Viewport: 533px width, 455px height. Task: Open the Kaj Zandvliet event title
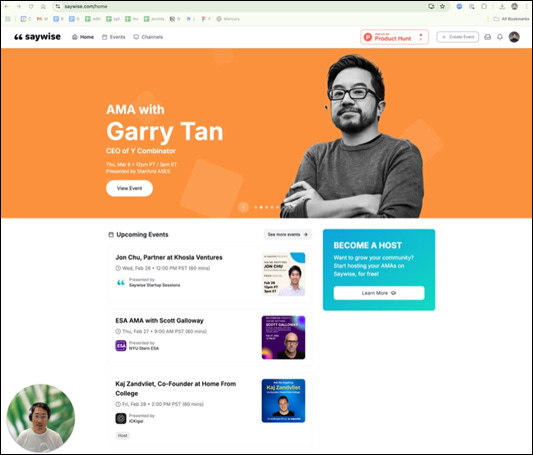click(176, 388)
